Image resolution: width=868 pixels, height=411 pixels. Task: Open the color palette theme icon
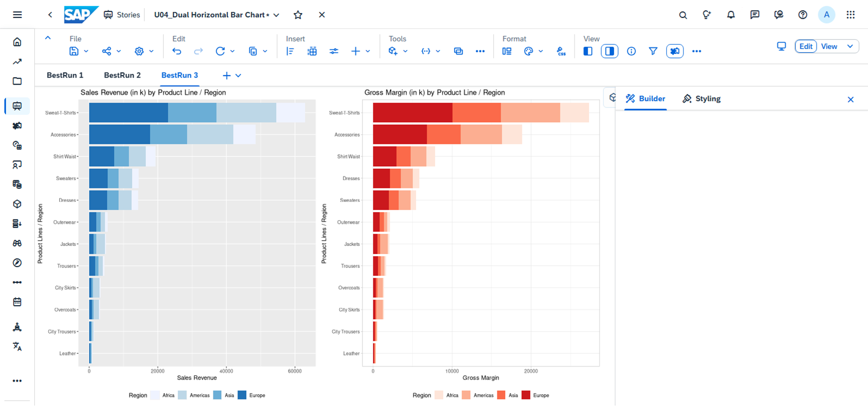[528, 51]
